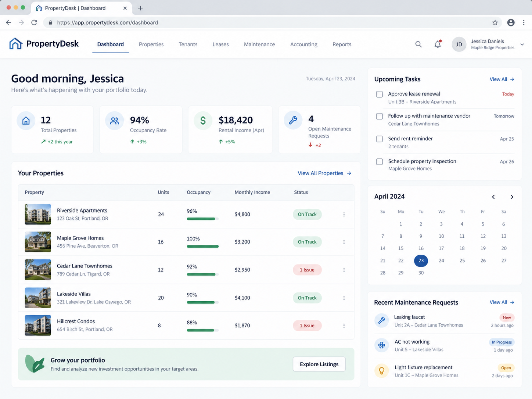The width and height of the screenshot is (532, 399).
Task: Go to previous month in calendar
Action: click(x=493, y=197)
